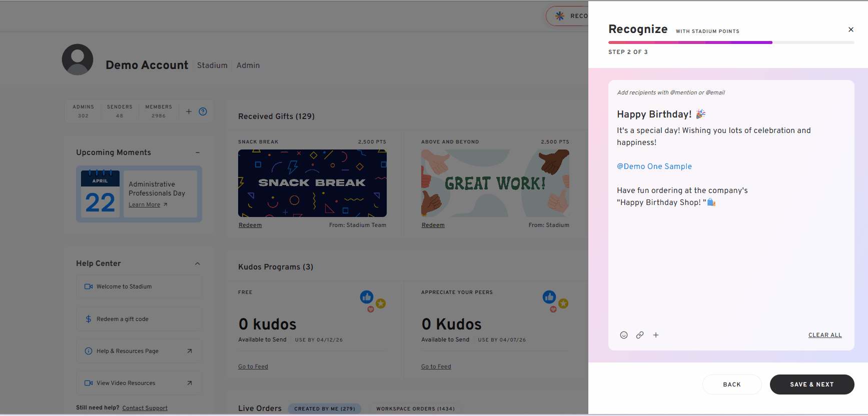Screen dimensions: 868x416
Task: Click the video camera icon beside Welcome to Stadium
Action: 89,286
